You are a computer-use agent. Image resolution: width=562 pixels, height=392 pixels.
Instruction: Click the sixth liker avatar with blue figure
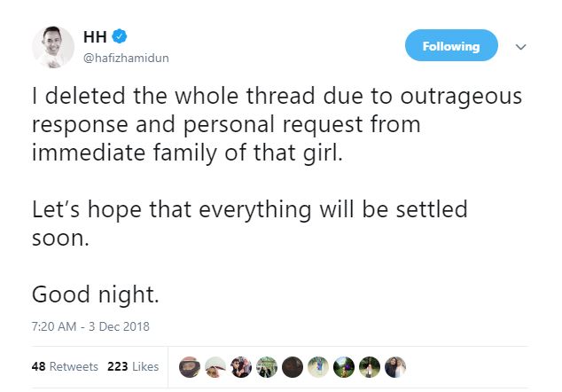(318, 367)
